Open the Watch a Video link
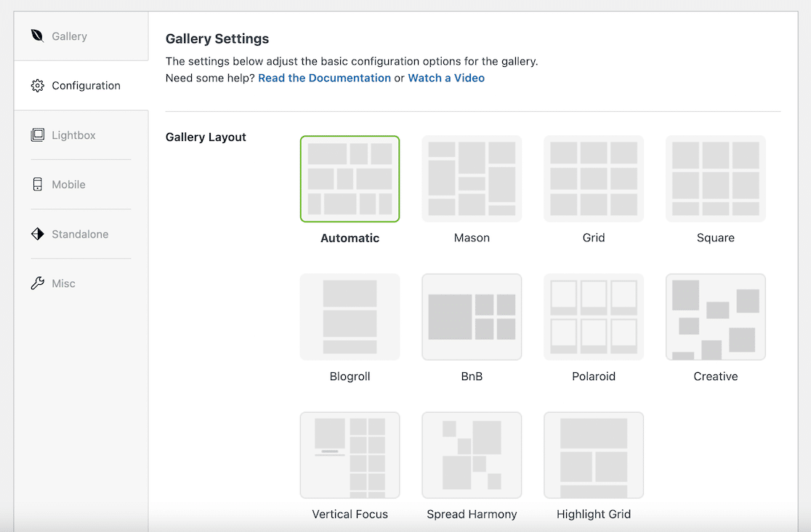 coord(446,78)
